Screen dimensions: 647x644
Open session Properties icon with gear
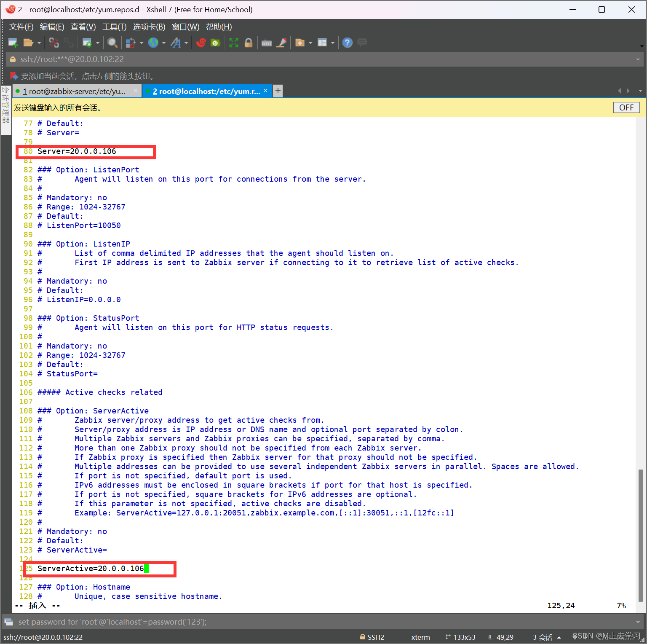coord(87,43)
